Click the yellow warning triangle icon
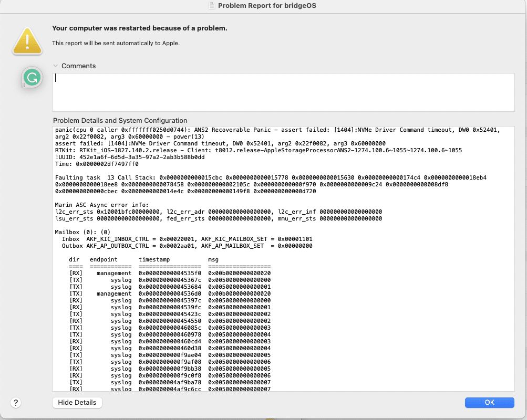This screenshot has height=420, width=527. click(x=27, y=41)
